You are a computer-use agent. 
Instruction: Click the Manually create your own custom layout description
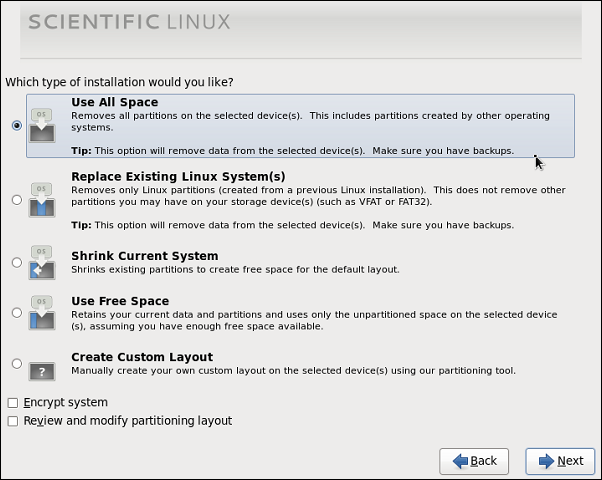click(293, 371)
